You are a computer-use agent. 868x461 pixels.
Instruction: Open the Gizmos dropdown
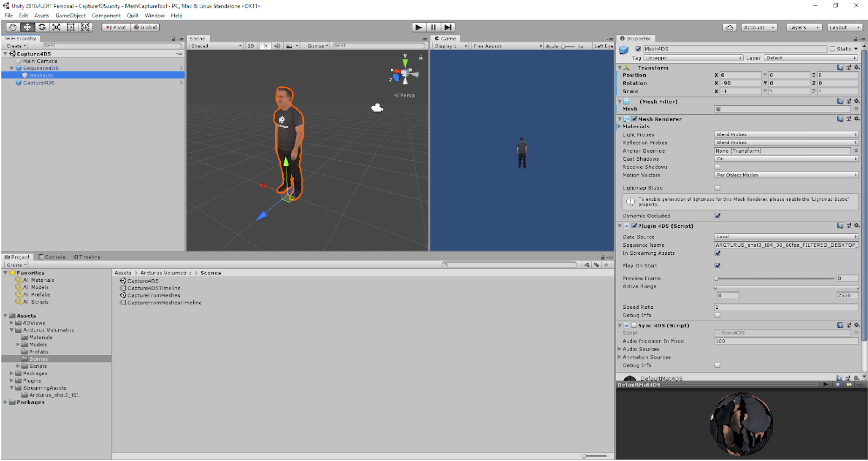tap(317, 46)
